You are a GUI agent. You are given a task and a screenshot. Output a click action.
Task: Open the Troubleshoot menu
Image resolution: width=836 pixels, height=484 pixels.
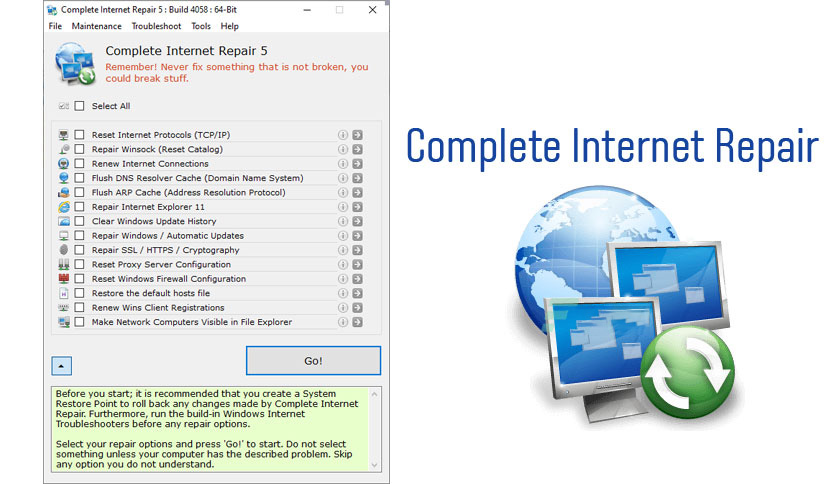[x=155, y=26]
